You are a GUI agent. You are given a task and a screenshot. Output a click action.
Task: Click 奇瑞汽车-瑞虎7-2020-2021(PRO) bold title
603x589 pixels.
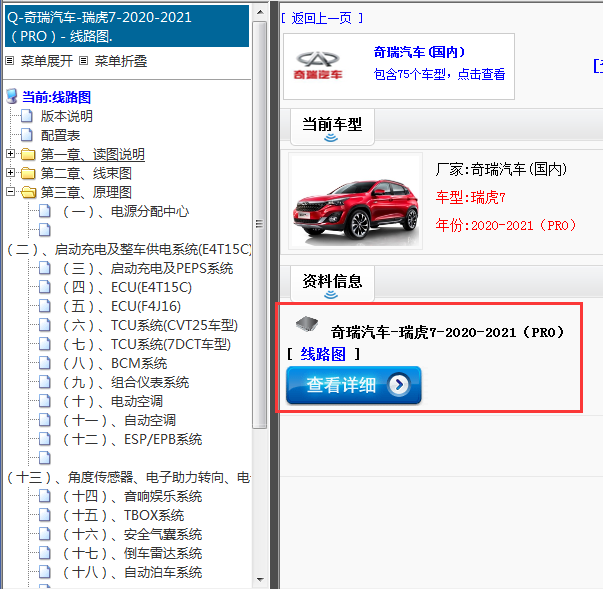447,332
